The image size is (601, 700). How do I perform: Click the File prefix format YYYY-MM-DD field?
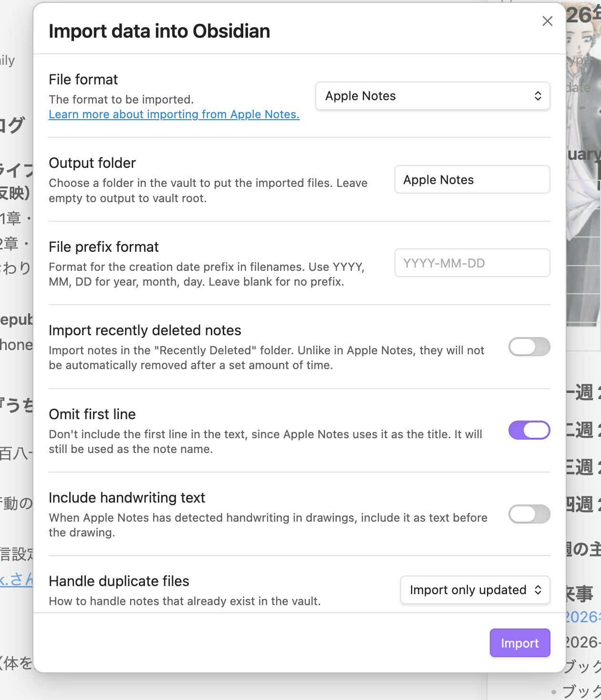click(x=472, y=263)
